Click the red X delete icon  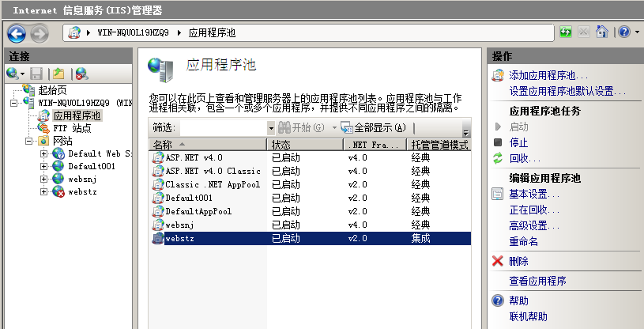point(498,261)
